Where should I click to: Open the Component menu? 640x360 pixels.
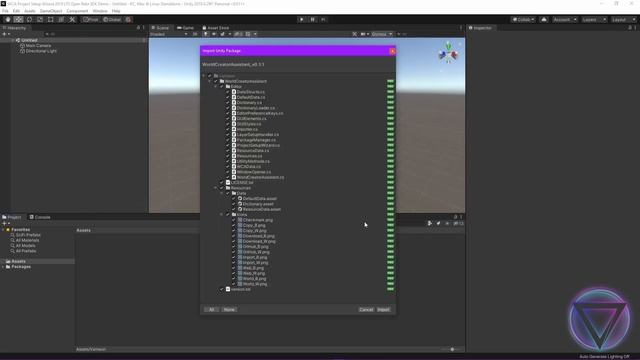pos(77,11)
